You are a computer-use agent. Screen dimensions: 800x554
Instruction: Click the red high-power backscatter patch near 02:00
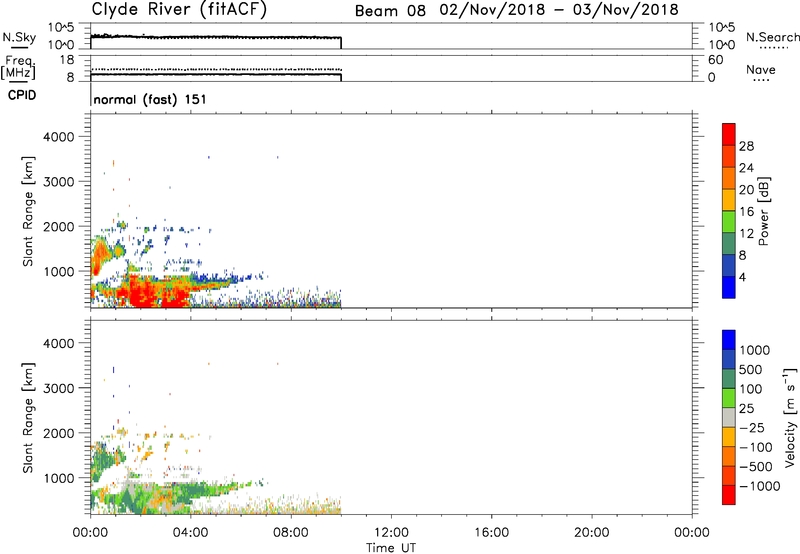[x=143, y=291]
